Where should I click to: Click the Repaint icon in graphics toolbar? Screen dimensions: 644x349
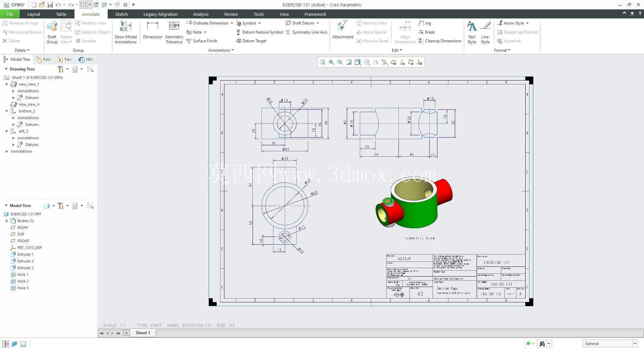pyautogui.click(x=349, y=62)
